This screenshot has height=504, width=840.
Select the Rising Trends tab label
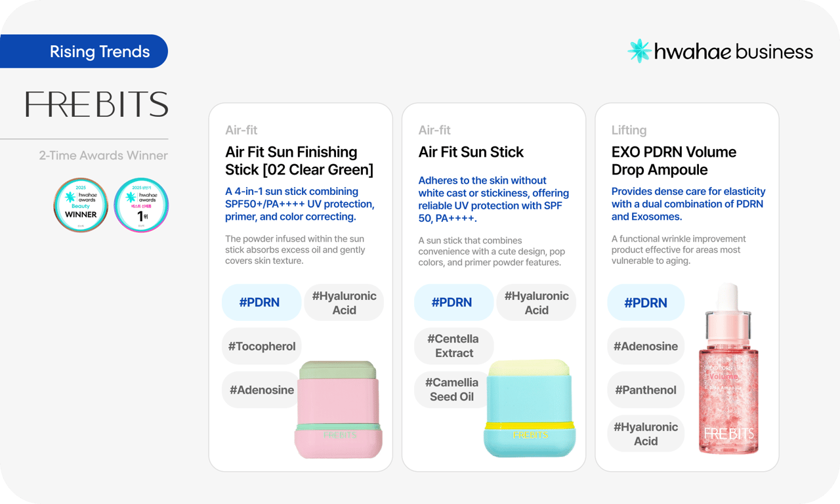100,52
